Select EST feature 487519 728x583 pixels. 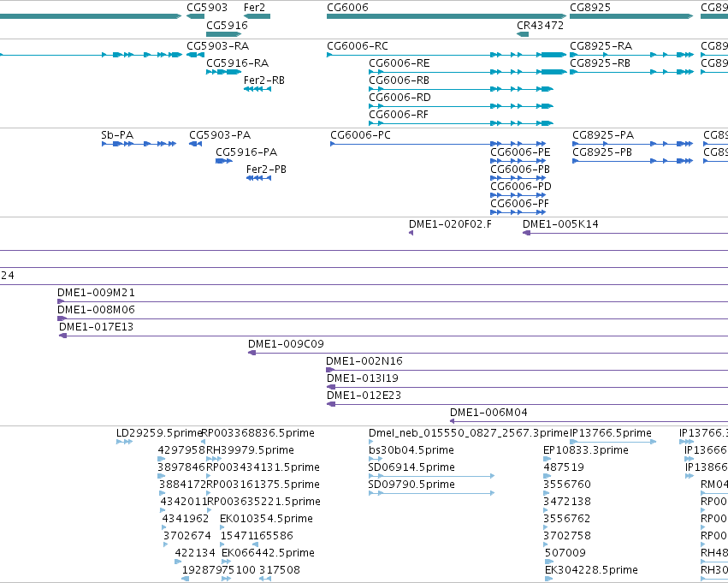pyautogui.click(x=564, y=467)
